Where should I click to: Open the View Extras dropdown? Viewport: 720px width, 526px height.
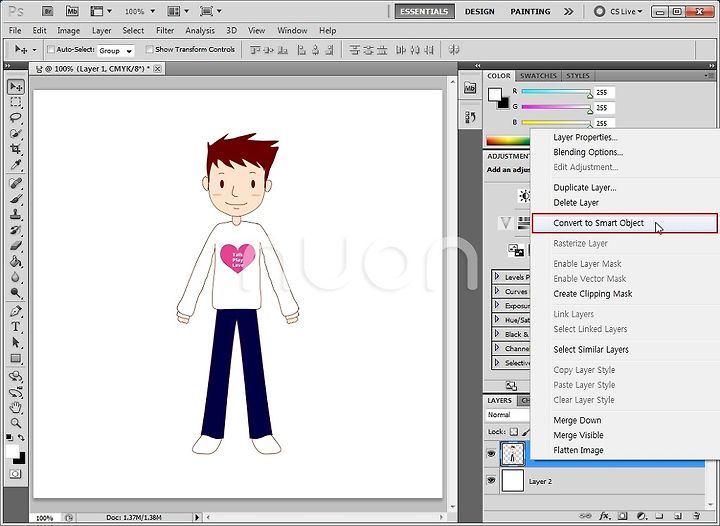tap(101, 11)
